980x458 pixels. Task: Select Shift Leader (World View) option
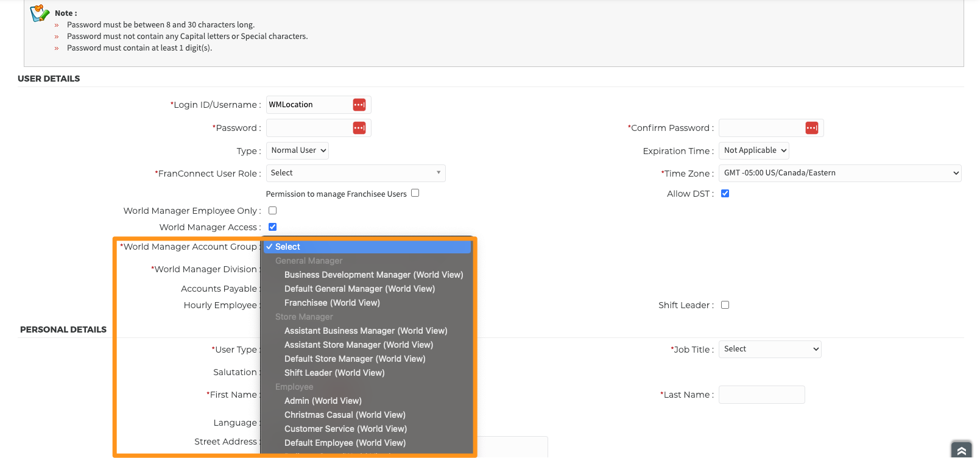[x=334, y=373]
